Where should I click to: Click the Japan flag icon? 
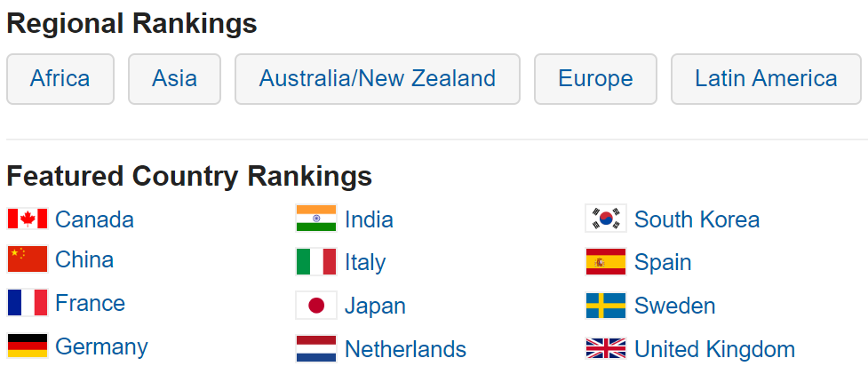point(316,305)
